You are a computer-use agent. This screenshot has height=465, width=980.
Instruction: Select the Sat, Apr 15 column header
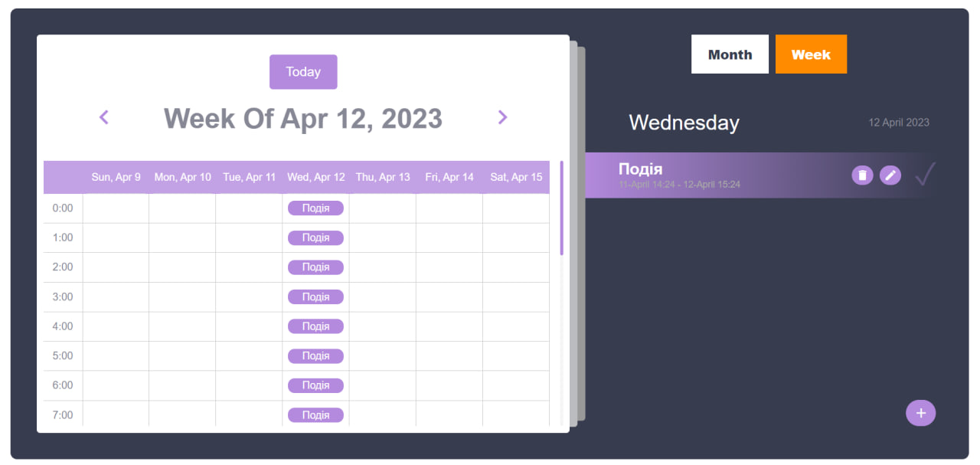coord(515,176)
